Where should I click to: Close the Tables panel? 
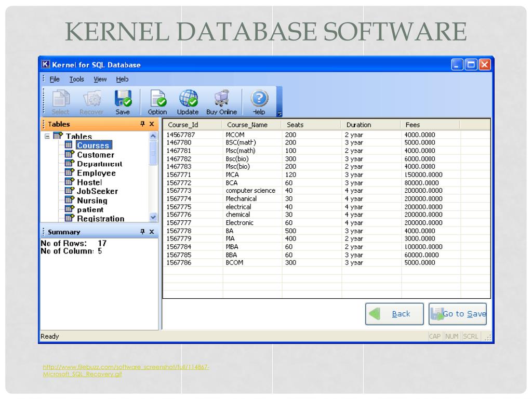click(x=152, y=124)
